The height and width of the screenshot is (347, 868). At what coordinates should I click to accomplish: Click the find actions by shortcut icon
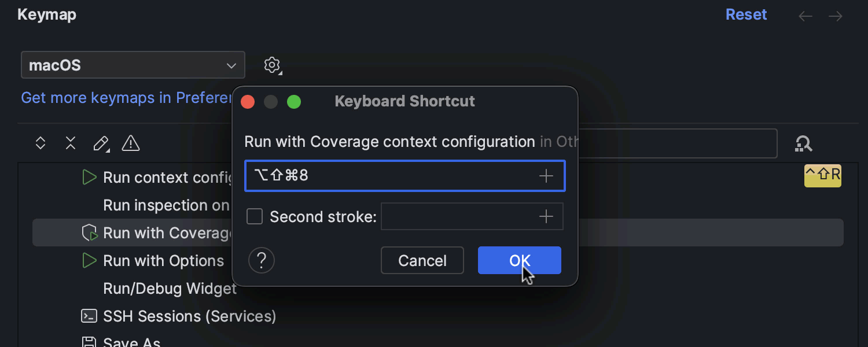pos(803,143)
